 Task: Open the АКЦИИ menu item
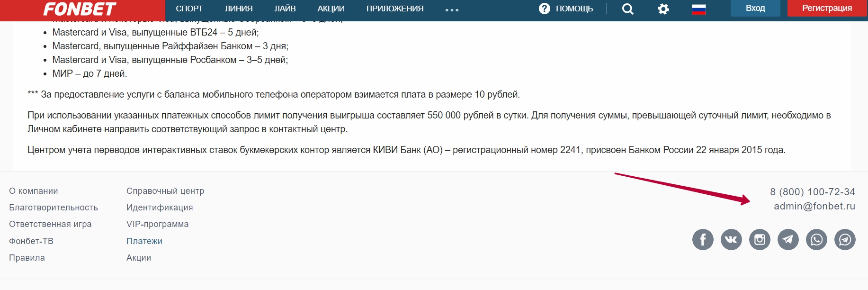click(x=331, y=9)
